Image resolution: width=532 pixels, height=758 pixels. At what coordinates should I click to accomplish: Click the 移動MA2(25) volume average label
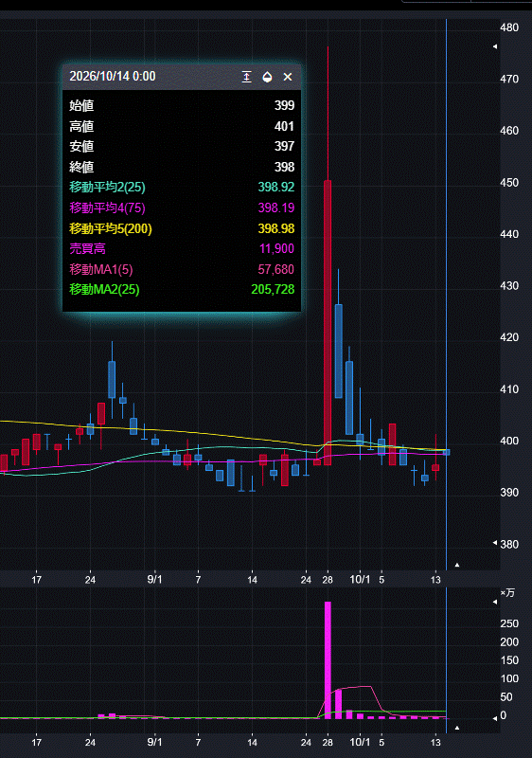tap(104, 289)
